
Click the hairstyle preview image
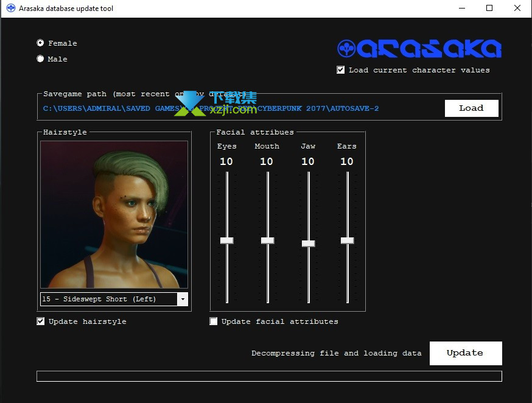pos(114,214)
